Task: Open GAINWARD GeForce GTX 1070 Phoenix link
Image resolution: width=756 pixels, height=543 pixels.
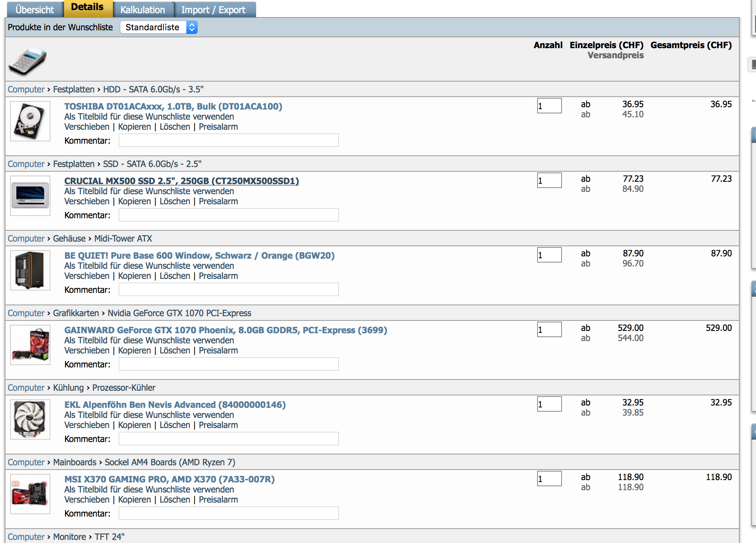Action: click(x=226, y=330)
